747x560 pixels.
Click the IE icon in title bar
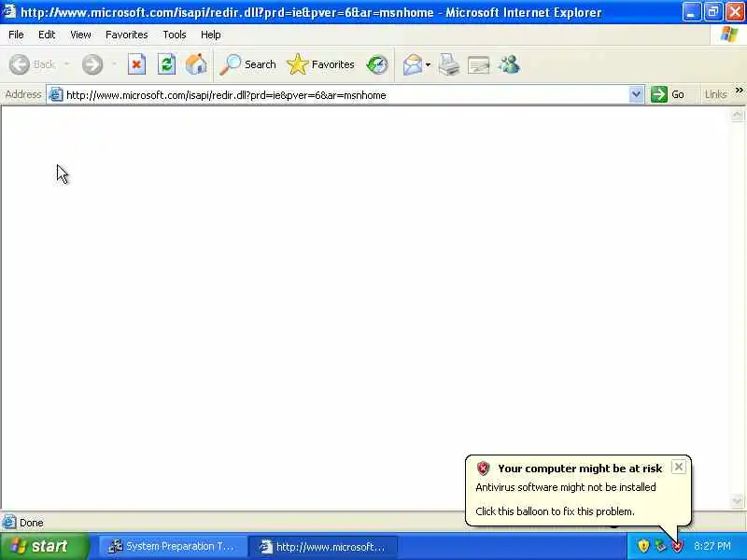tap(9, 11)
